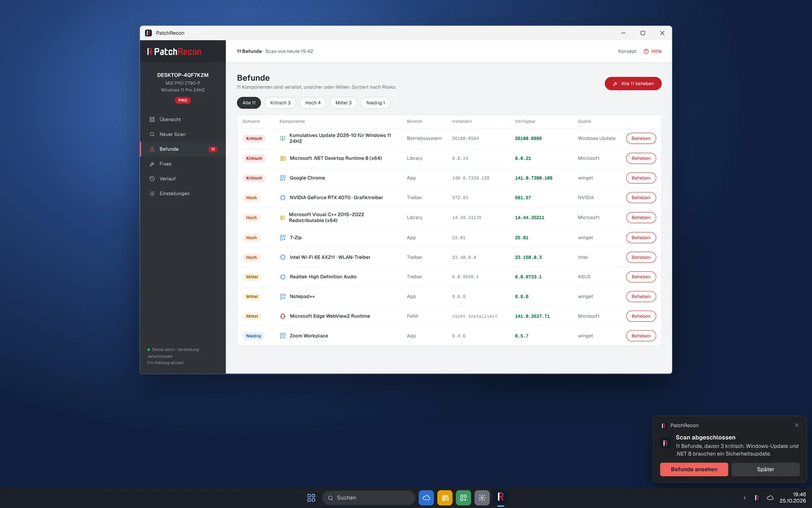The image size is (812, 508).
Task: Open the taskbar Start grid icon
Action: 311,498
